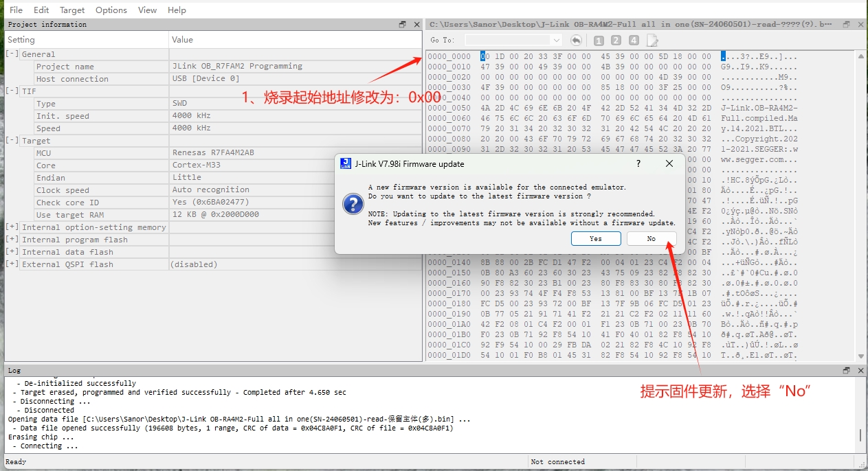The width and height of the screenshot is (868, 471).
Task: Undock the Log panel
Action: pos(847,370)
